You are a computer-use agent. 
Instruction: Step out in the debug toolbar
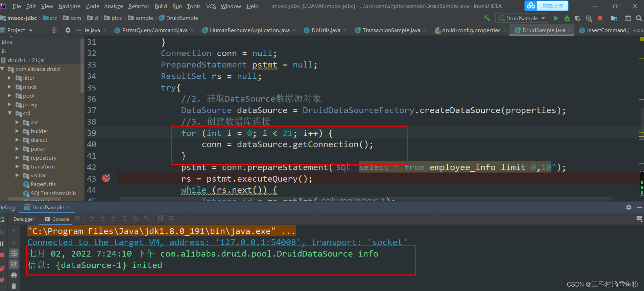pyautogui.click(x=124, y=218)
